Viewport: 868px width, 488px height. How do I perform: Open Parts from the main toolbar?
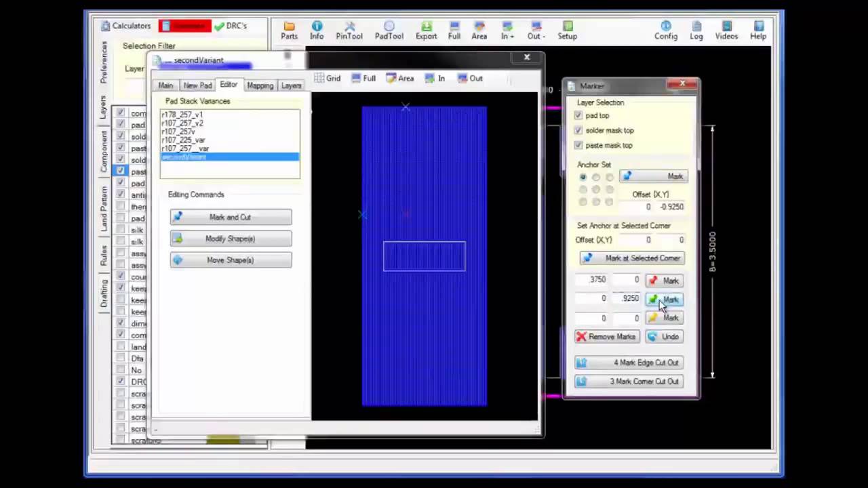[289, 30]
